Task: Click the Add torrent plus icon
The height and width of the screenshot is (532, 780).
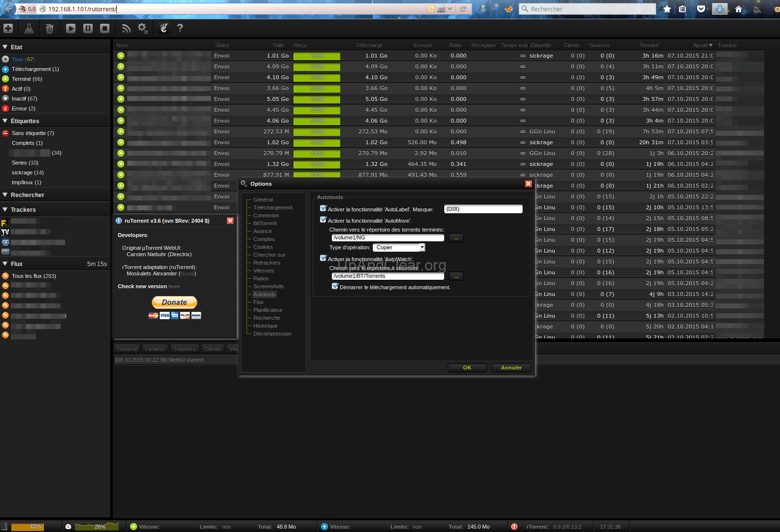Action: [8, 29]
